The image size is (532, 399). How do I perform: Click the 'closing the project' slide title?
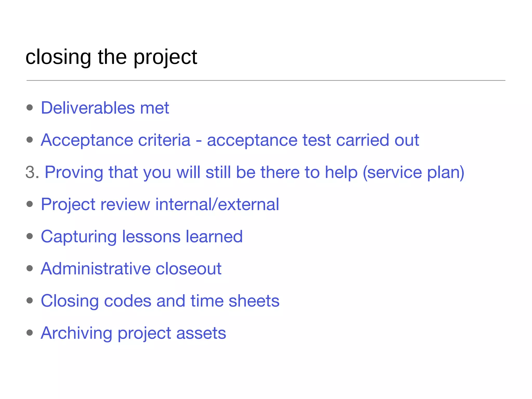[x=111, y=57]
